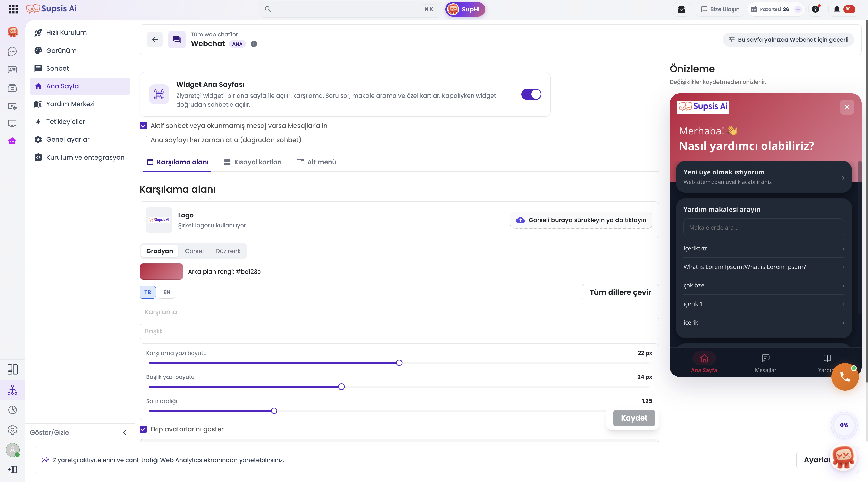Click the Makalelerde ara search field
Image resolution: width=868 pixels, height=482 pixels.
click(763, 228)
